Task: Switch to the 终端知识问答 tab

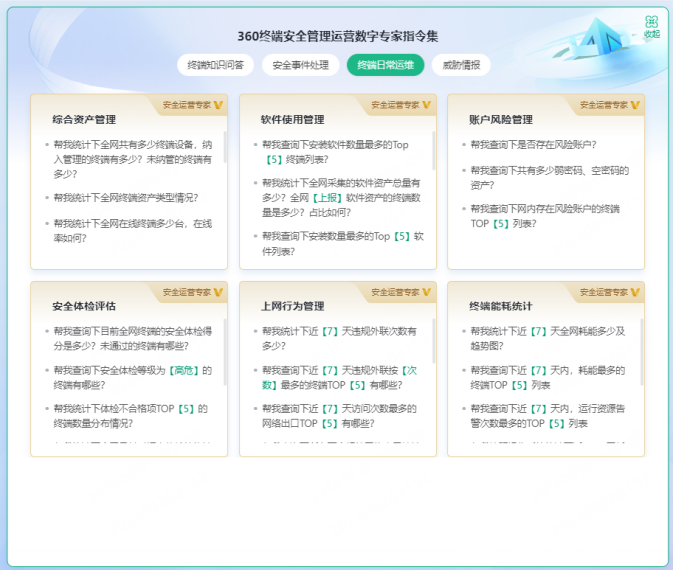Action: (216, 65)
